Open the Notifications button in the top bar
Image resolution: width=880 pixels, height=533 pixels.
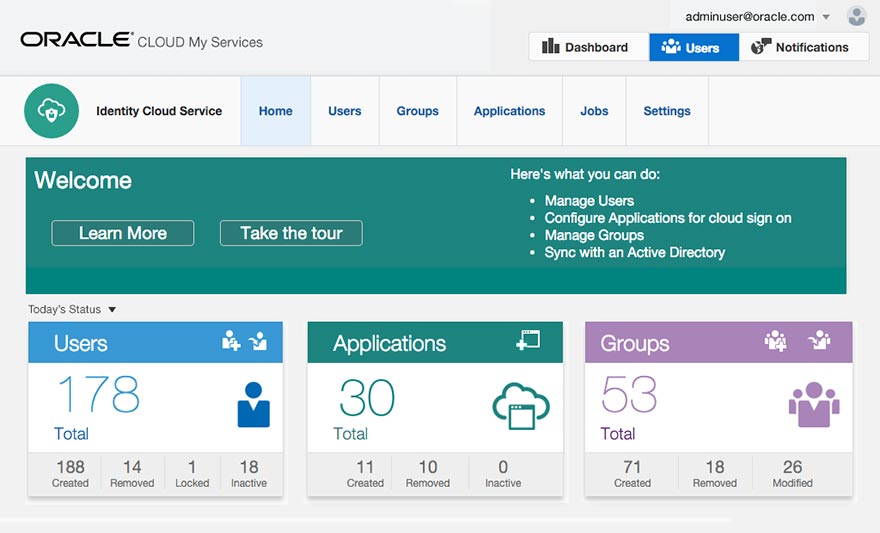[x=803, y=47]
